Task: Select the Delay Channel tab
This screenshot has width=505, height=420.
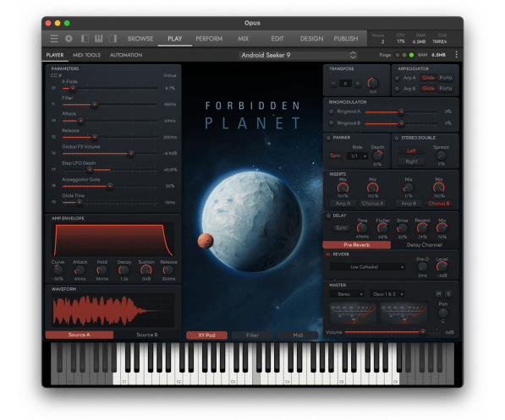Action: coord(425,245)
